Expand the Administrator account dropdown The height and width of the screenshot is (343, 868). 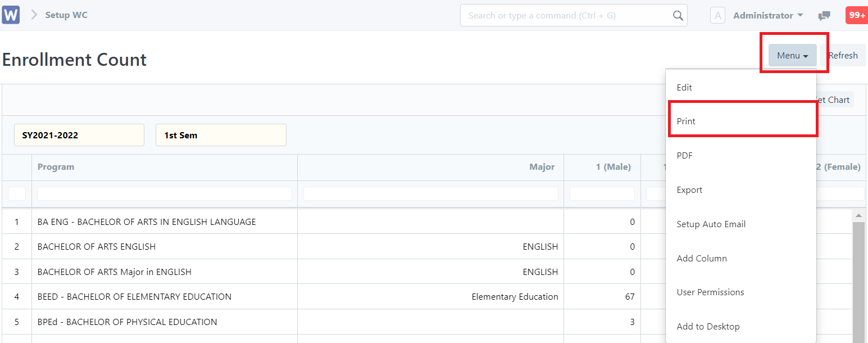764,15
